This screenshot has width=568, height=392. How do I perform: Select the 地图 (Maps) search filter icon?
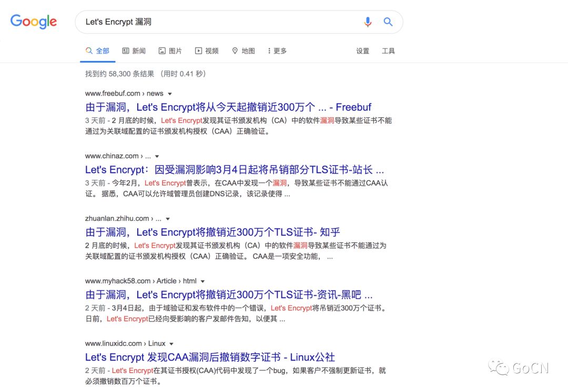pos(235,50)
